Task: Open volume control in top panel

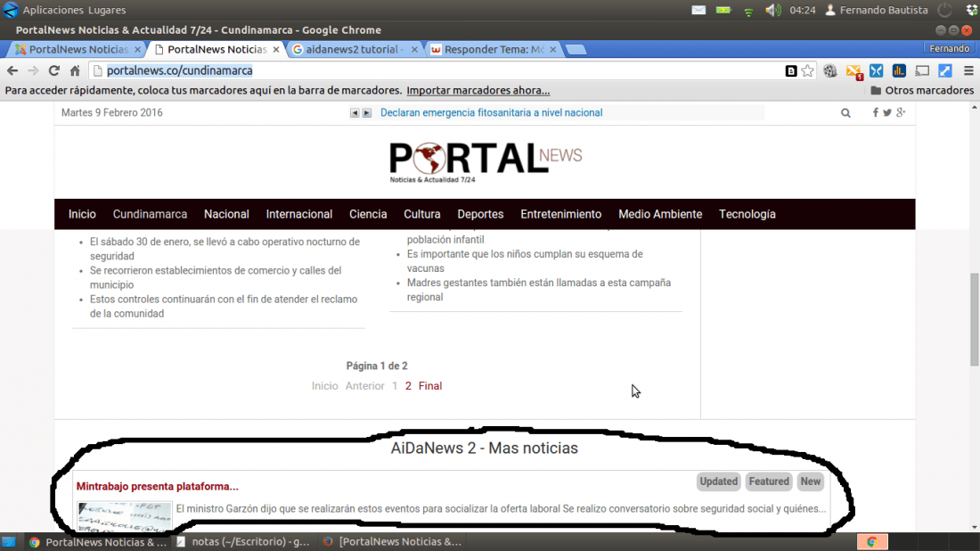Action: [773, 10]
